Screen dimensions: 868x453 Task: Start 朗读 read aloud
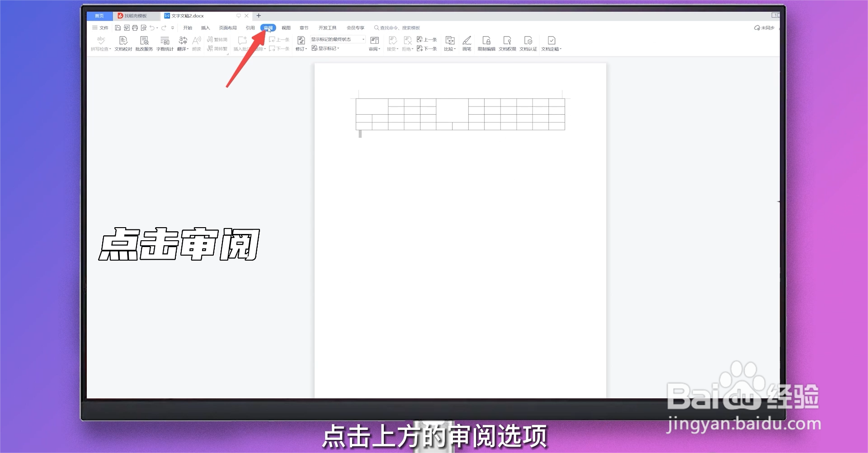pos(197,43)
